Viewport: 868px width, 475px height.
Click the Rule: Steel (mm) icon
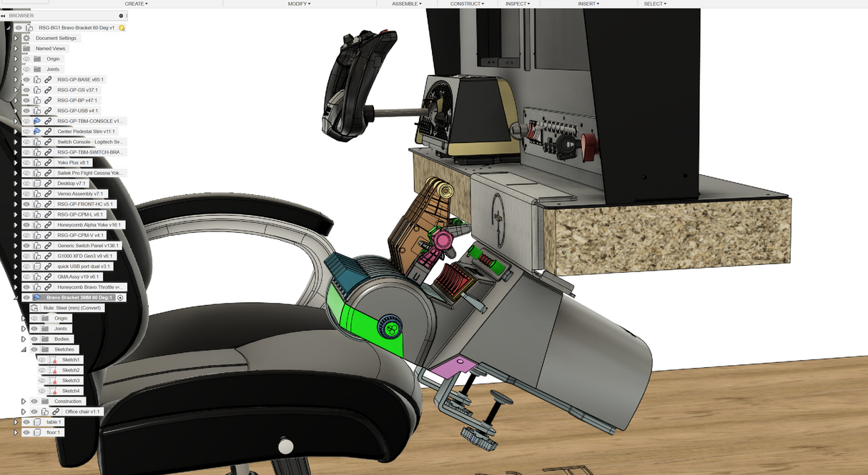(x=34, y=308)
